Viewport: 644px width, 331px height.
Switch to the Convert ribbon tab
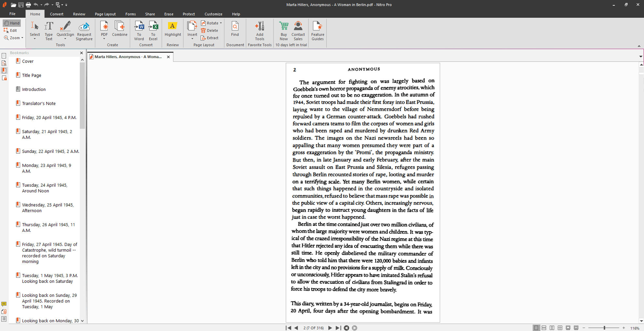[x=57, y=14]
